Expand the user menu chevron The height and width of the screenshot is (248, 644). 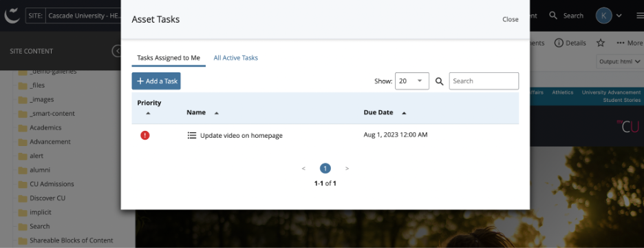[619, 16]
